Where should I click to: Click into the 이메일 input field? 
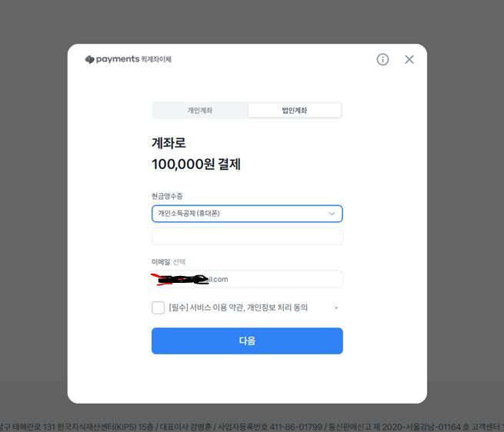point(247,279)
